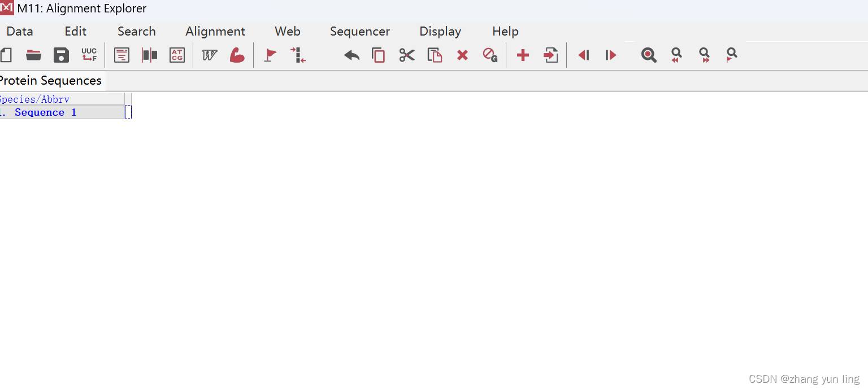Click the find next magnifier icon
The height and width of the screenshot is (390, 868).
click(x=704, y=55)
